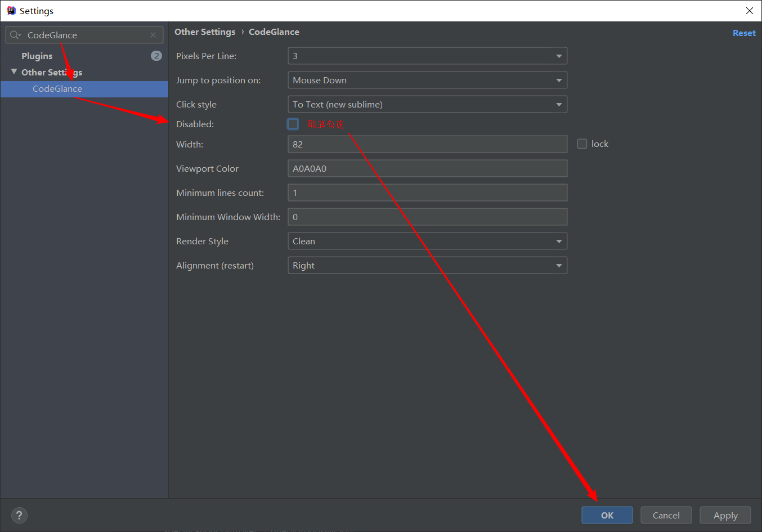Click the Minimum Window Width: label
Viewport: 762px width, 532px height.
[228, 217]
